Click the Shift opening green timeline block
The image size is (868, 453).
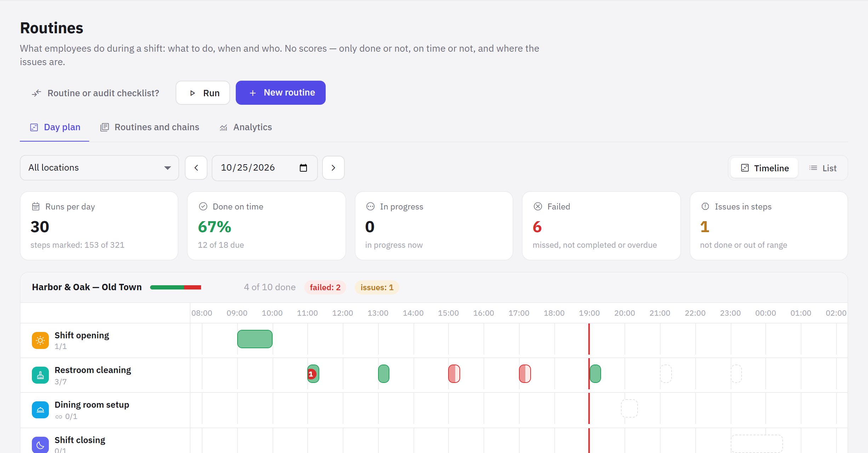(x=255, y=339)
